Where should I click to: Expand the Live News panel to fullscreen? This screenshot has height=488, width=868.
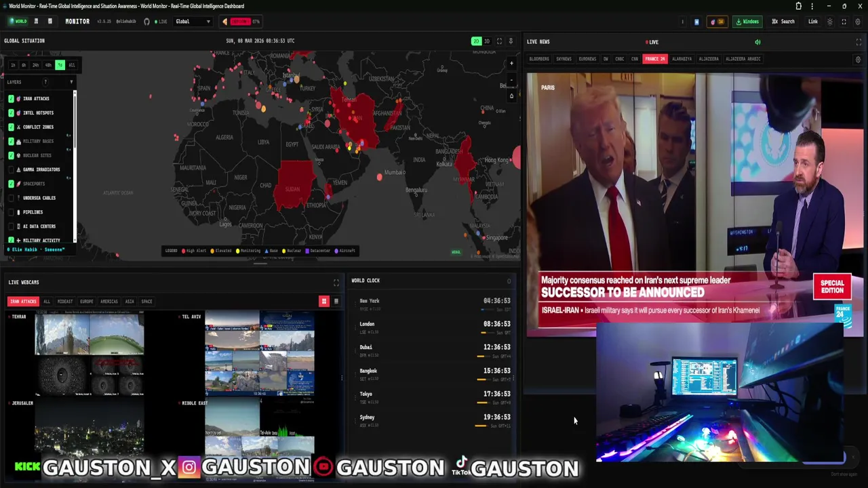(x=859, y=42)
